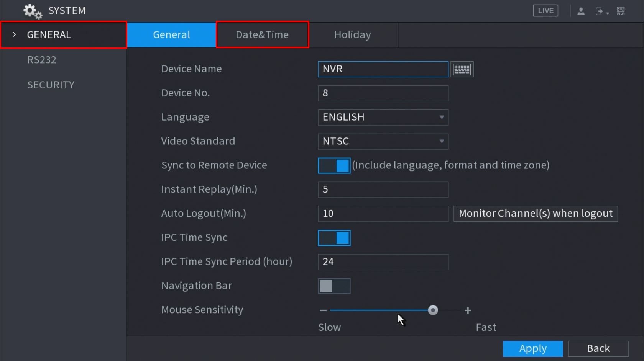Click the LIVE view button
The width and height of the screenshot is (644, 361).
[545, 11]
